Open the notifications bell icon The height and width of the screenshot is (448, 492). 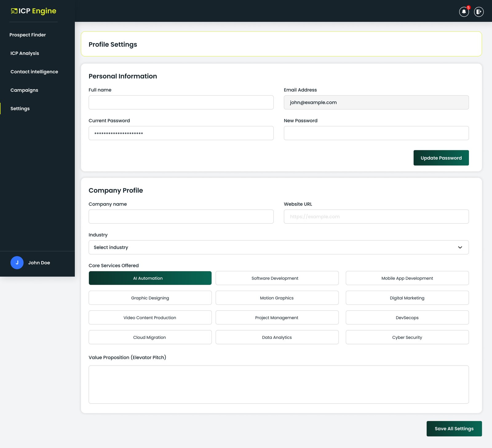click(x=464, y=12)
